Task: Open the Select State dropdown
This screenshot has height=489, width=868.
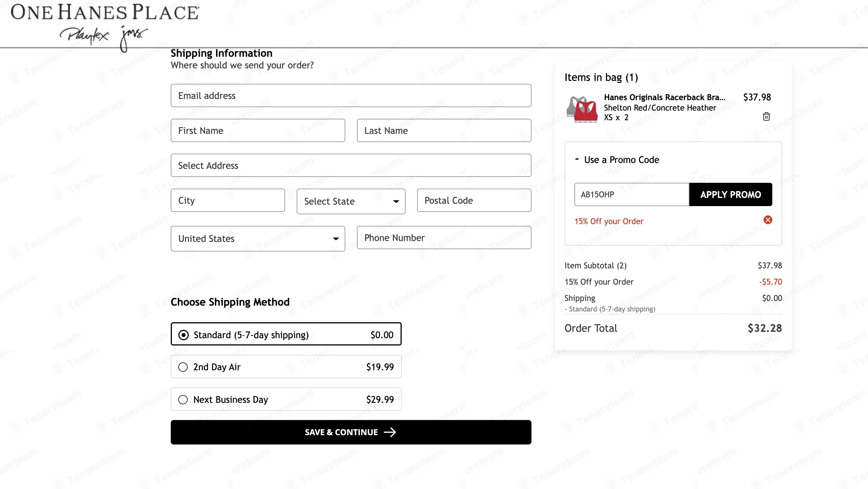Action: coord(351,201)
